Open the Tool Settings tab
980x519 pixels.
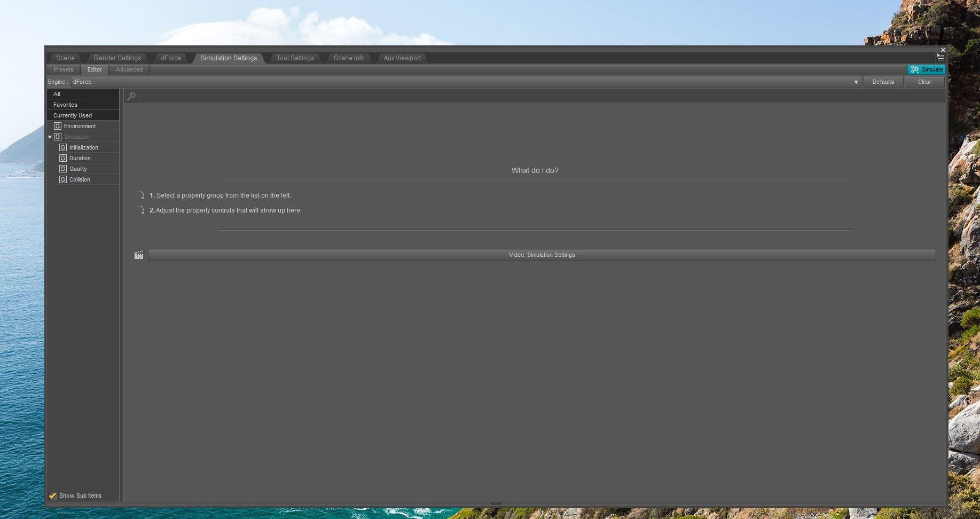[x=295, y=58]
